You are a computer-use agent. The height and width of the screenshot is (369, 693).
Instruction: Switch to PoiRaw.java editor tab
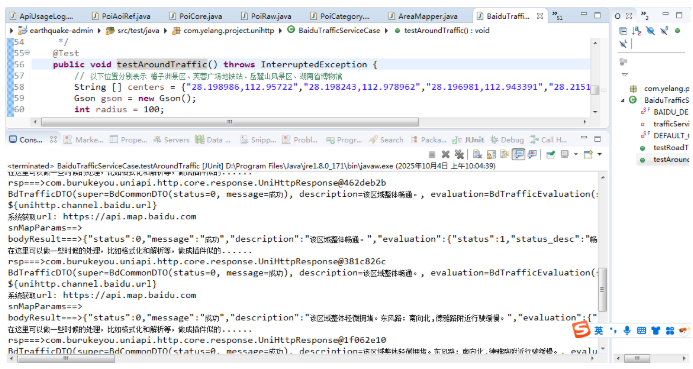(x=266, y=16)
